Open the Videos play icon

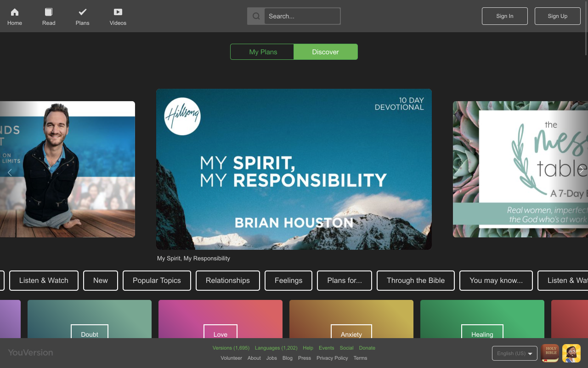pos(118,12)
